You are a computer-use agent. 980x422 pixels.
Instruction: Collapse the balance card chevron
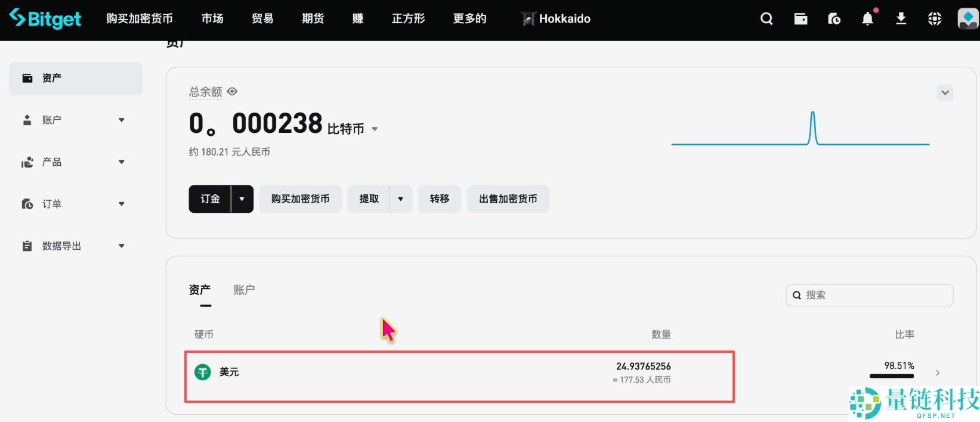[945, 92]
